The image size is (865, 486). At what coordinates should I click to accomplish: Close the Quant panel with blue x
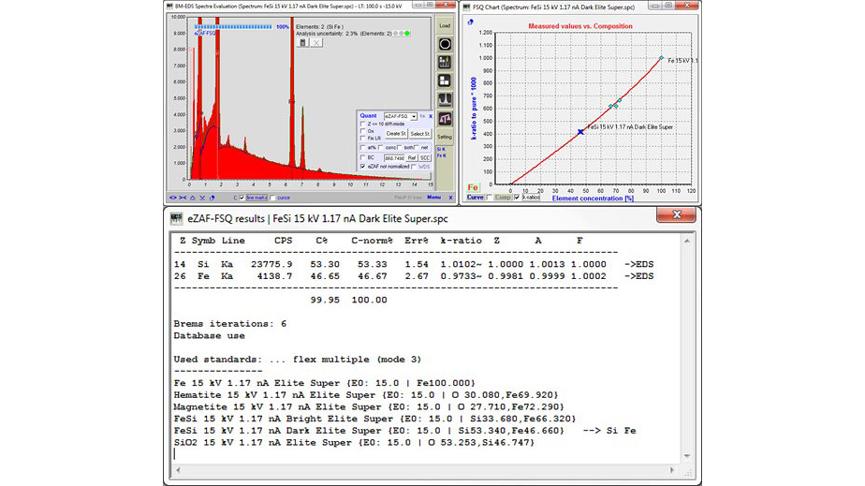(x=431, y=116)
